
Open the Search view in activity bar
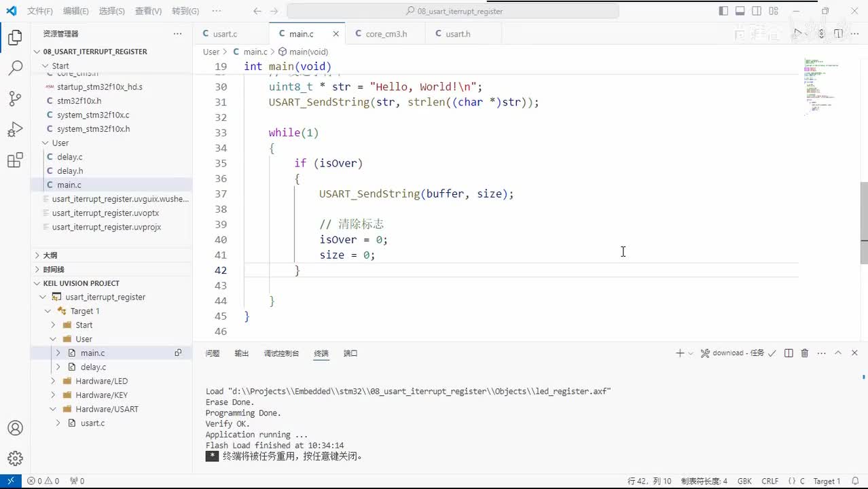pyautogui.click(x=15, y=68)
